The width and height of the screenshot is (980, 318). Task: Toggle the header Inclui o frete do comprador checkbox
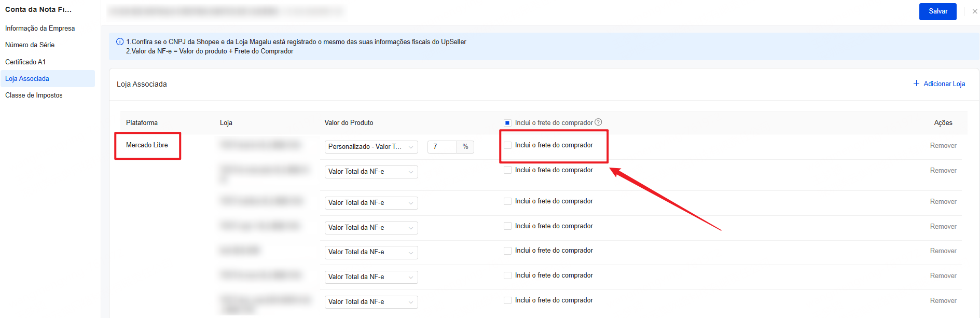[x=507, y=123]
